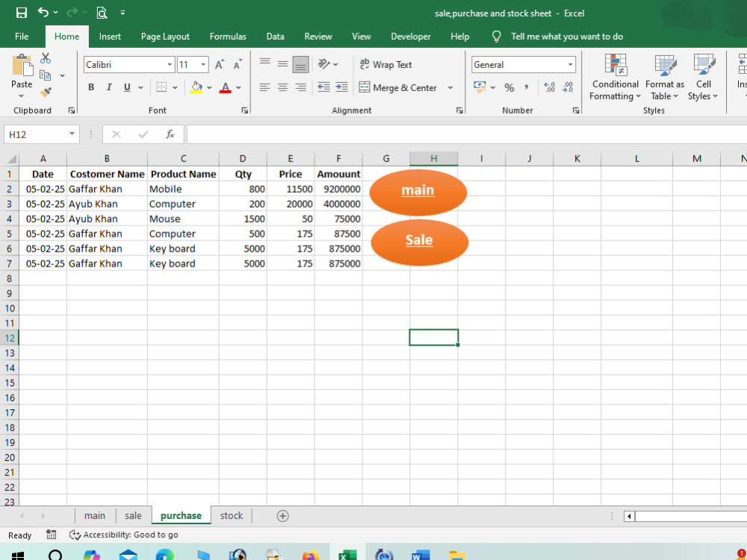
Task: Save the workbook with the floppy icon
Action: click(22, 13)
